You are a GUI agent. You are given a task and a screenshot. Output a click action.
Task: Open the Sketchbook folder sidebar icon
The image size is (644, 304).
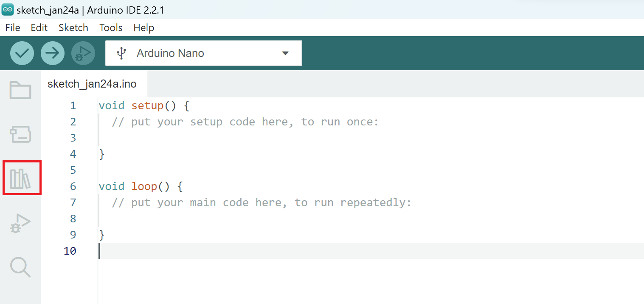pyautogui.click(x=20, y=90)
